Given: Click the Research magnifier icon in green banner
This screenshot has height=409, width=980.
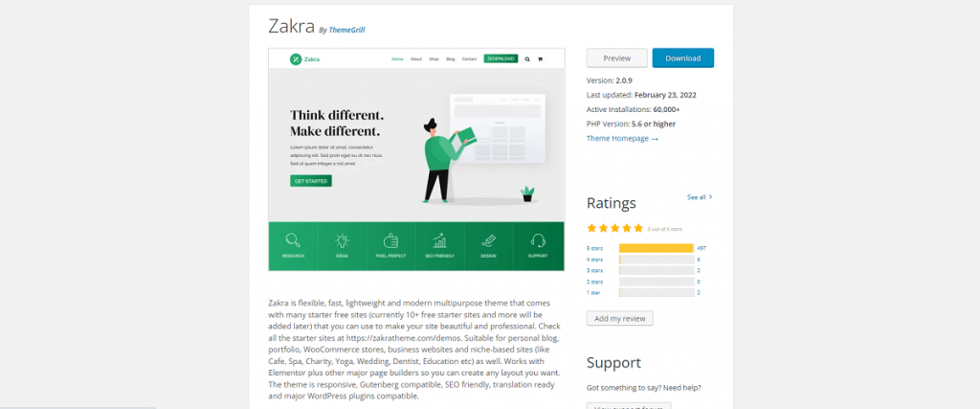Looking at the screenshot, I should tap(293, 240).
